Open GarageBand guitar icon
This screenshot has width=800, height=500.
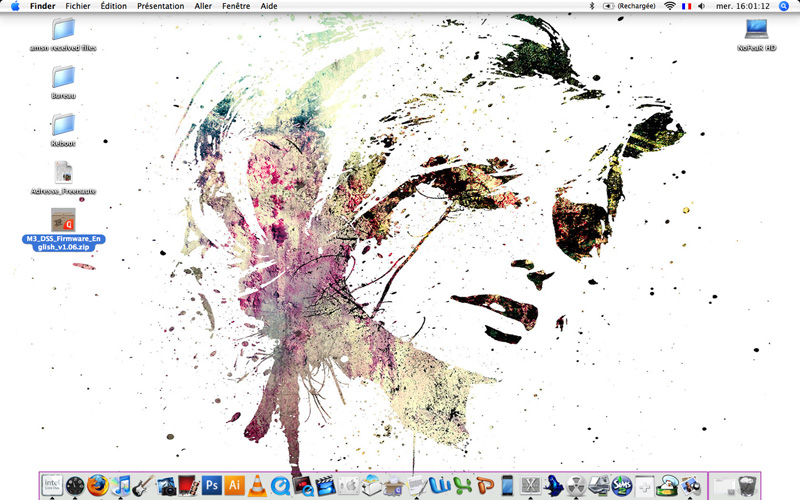coord(143,485)
